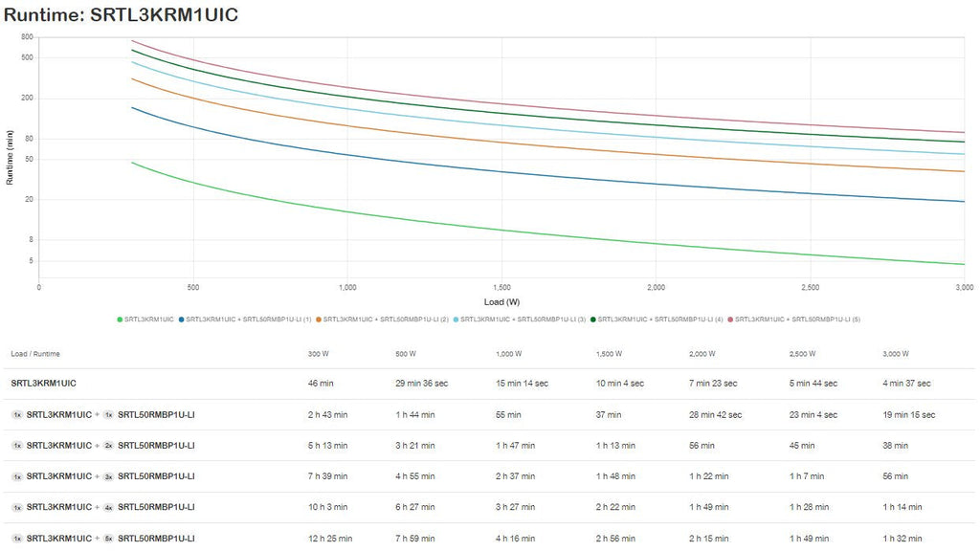Click the 1x UPS badge in the last table row
980x551 pixels.
pyautogui.click(x=17, y=538)
